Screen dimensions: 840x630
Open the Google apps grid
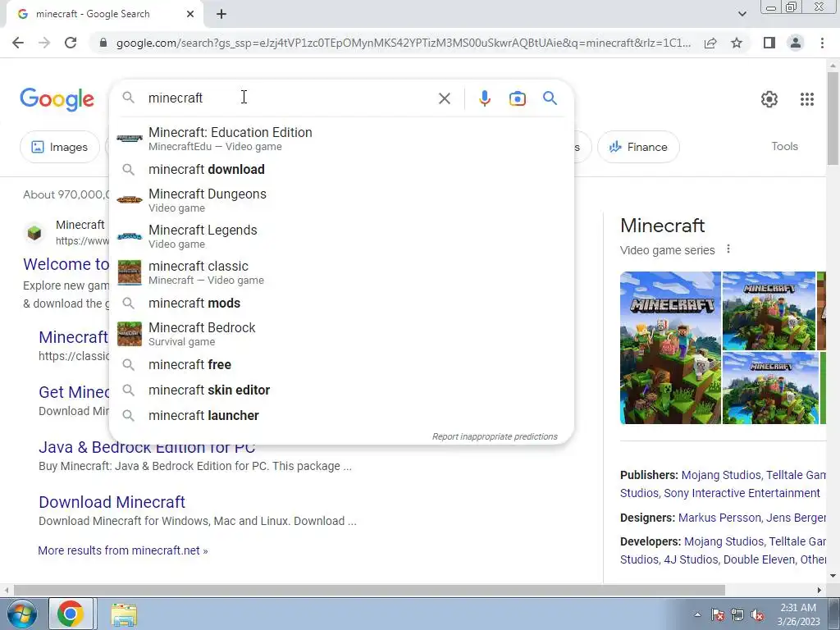(807, 99)
